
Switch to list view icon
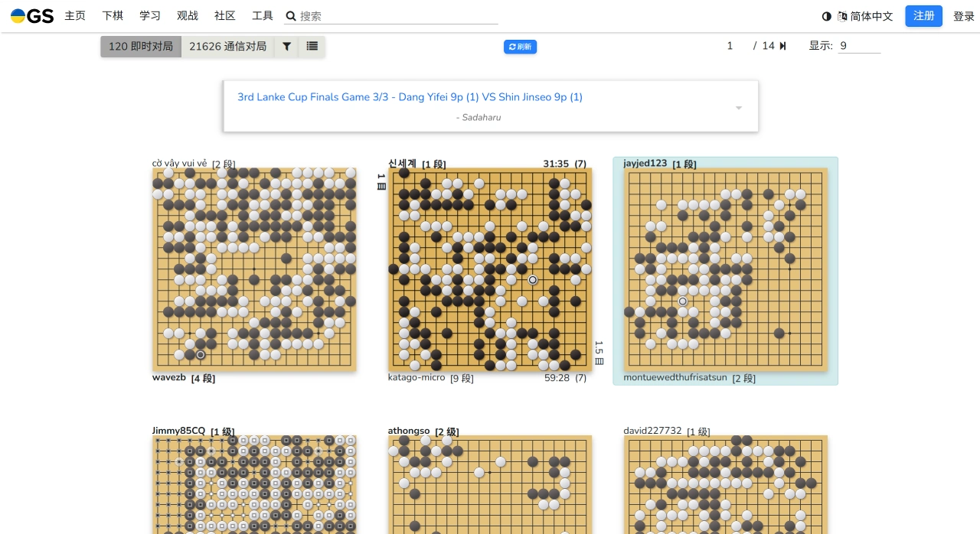[312, 47]
